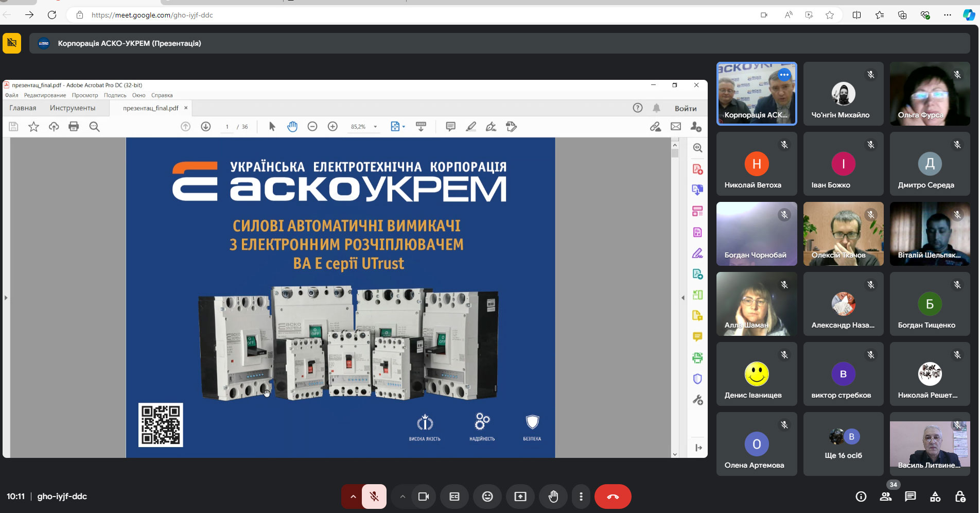Collapse the right tools pane in Acrobat
Viewport: 980px width, 513px height.
point(683,298)
